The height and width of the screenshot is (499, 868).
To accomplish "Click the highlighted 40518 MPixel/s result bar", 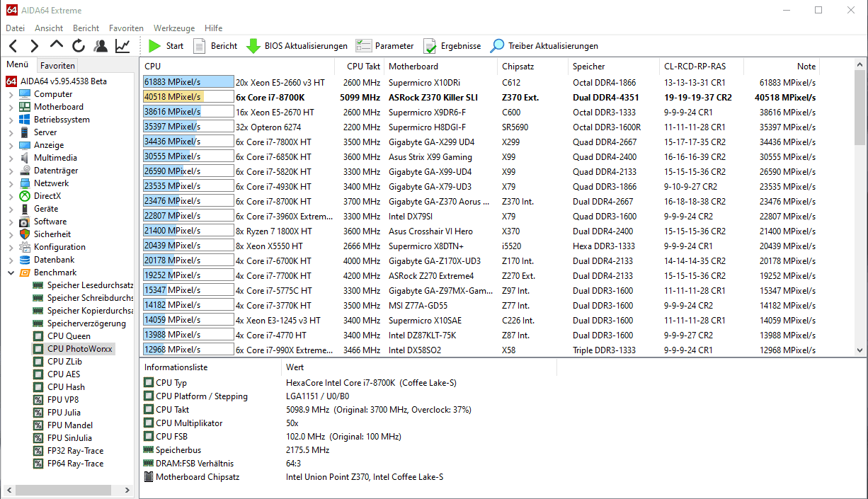I will 188,97.
